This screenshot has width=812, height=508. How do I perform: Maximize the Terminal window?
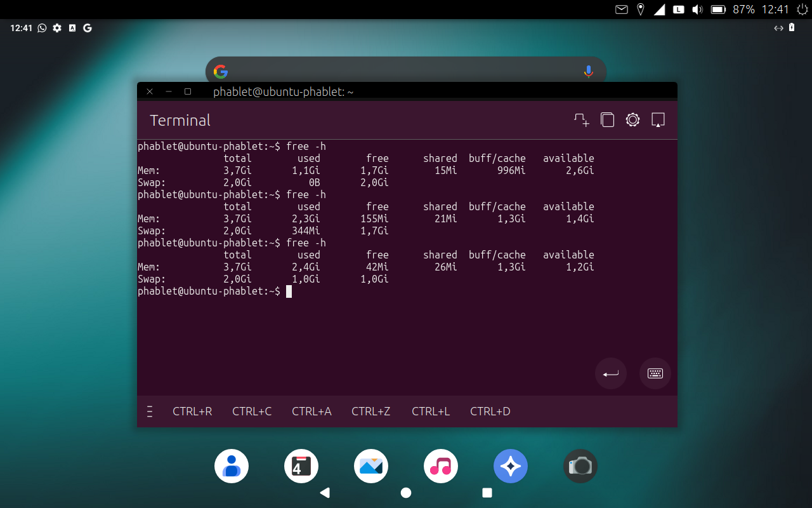point(188,91)
